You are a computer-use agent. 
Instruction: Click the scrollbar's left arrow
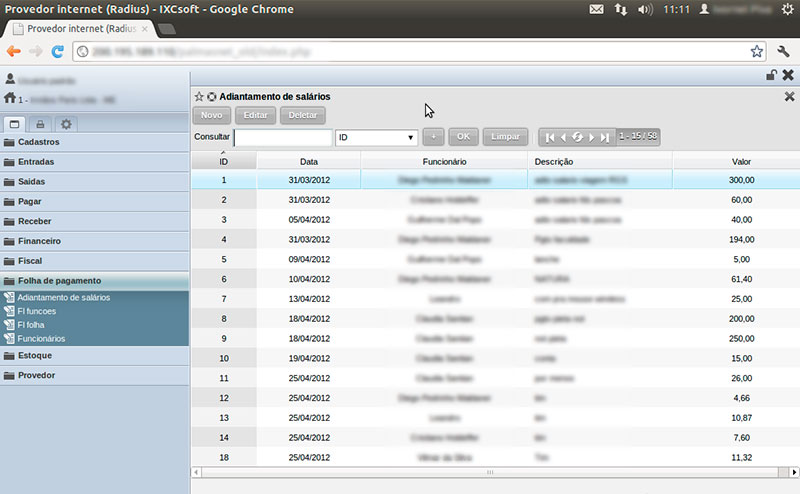[x=196, y=472]
